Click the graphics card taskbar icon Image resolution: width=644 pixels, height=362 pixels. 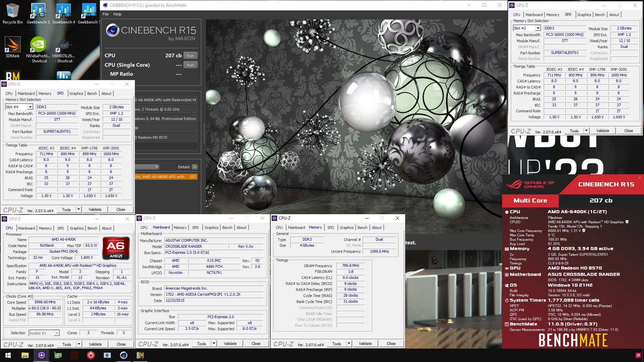58,355
